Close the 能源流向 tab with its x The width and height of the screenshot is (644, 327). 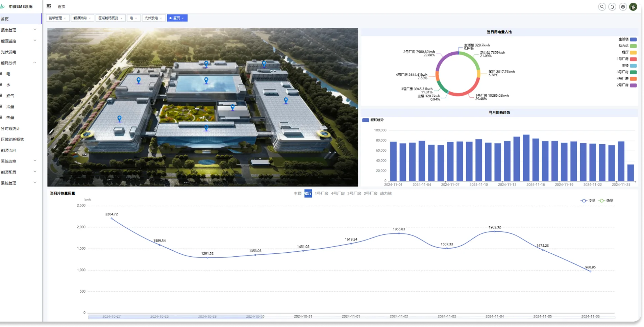pyautogui.click(x=90, y=18)
